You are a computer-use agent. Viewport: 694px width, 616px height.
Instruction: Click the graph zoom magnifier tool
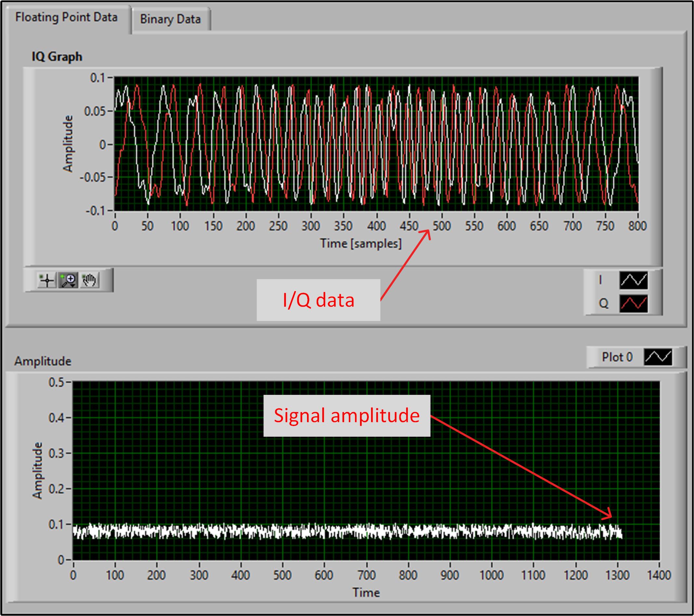[x=68, y=280]
